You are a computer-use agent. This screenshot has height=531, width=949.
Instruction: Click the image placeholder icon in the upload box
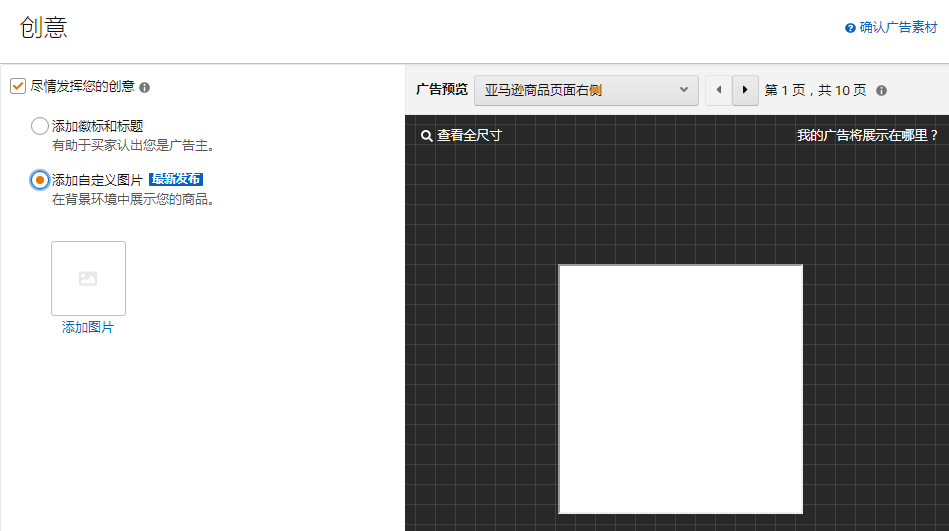[x=88, y=279]
